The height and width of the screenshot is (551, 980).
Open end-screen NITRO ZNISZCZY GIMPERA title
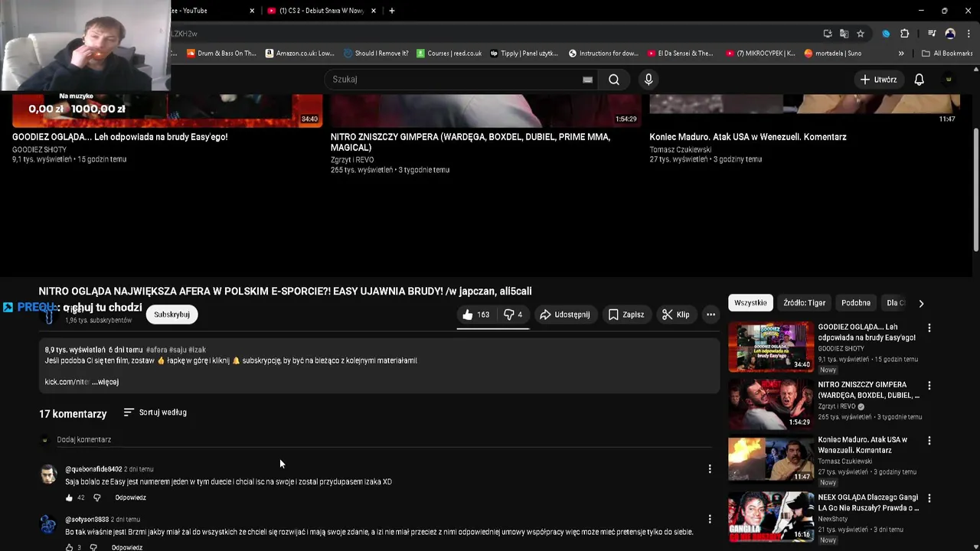(x=470, y=142)
